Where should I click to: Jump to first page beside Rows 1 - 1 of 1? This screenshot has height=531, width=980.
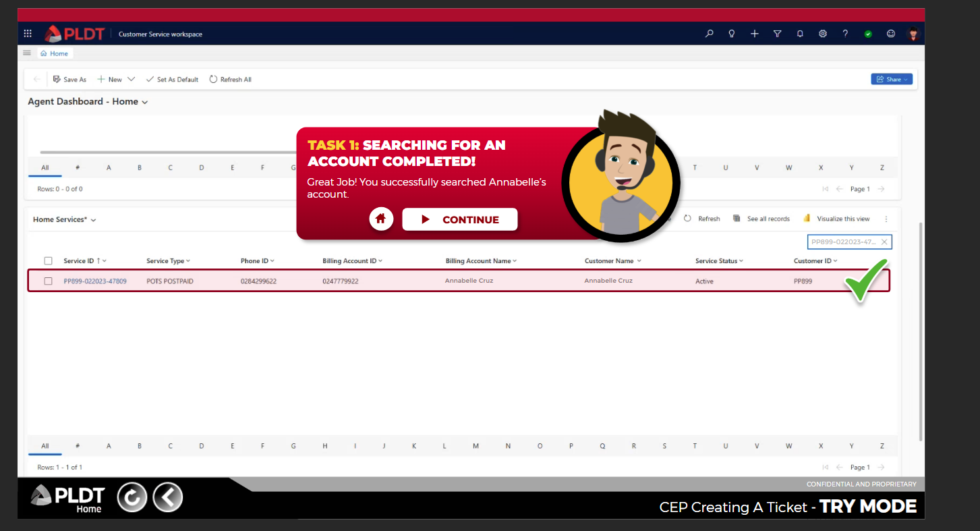point(826,467)
